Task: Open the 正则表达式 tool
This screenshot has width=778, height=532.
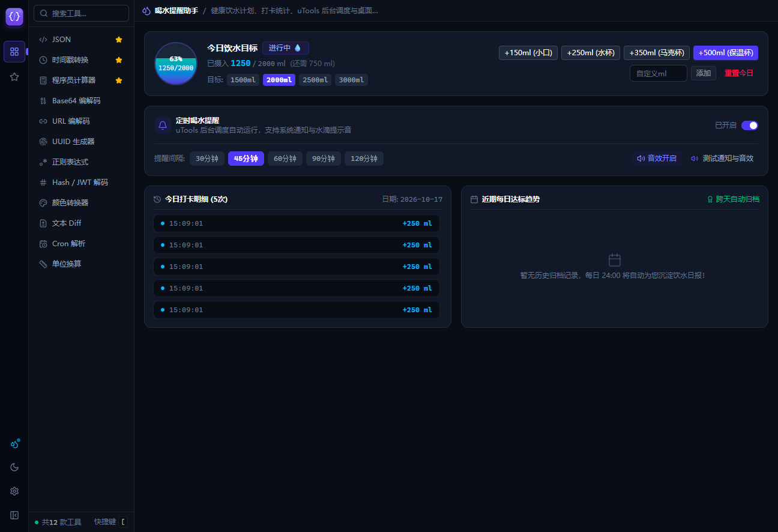Action: coord(81,162)
